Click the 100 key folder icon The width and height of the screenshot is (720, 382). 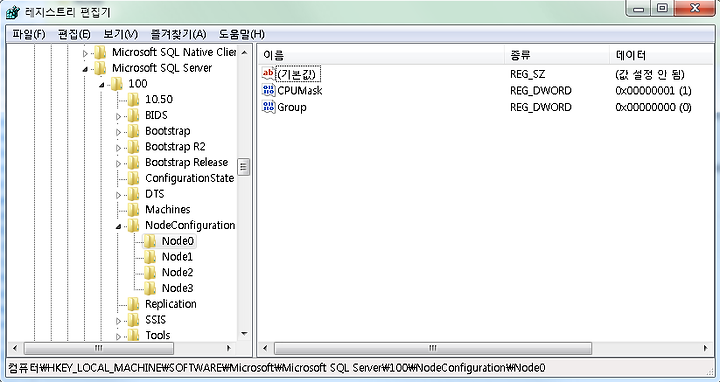[117, 84]
